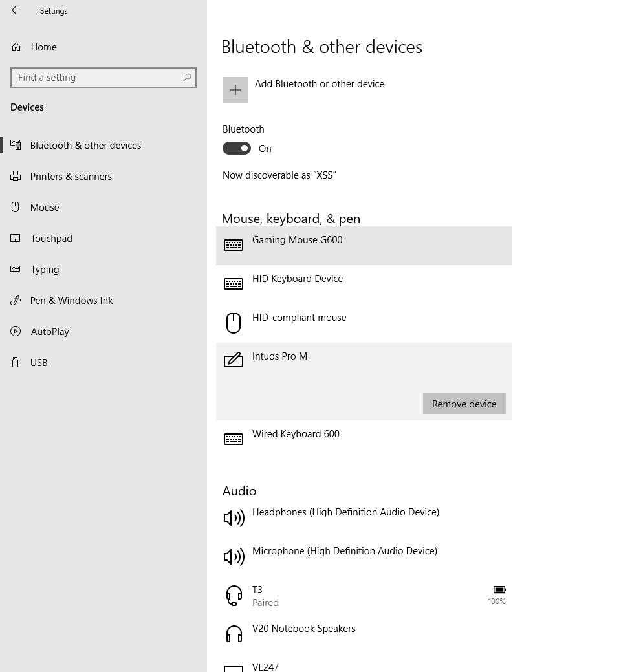Screen dimensions: 643x672
Task: Select the Gaming Mouse G600 device
Action: point(364,246)
